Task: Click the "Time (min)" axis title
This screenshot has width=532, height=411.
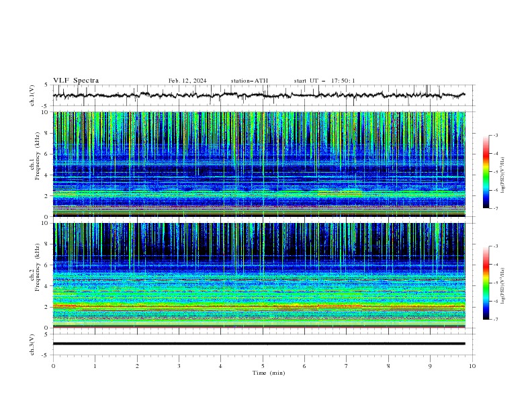Action: tap(269, 373)
